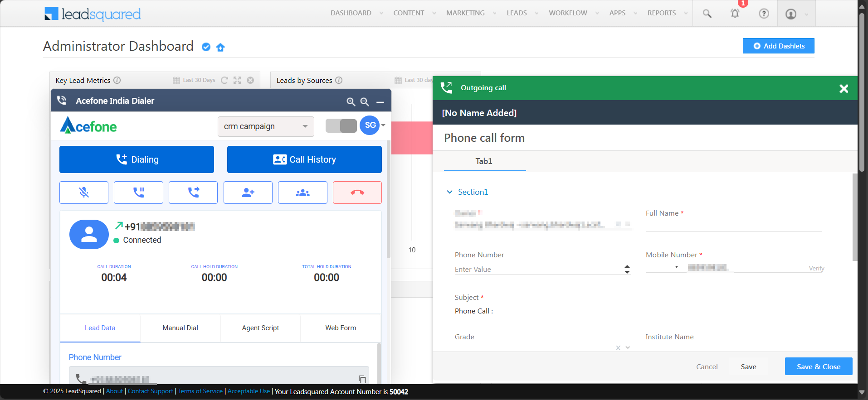Open the SG agent avatar menu
The height and width of the screenshot is (400, 868).
(372, 125)
